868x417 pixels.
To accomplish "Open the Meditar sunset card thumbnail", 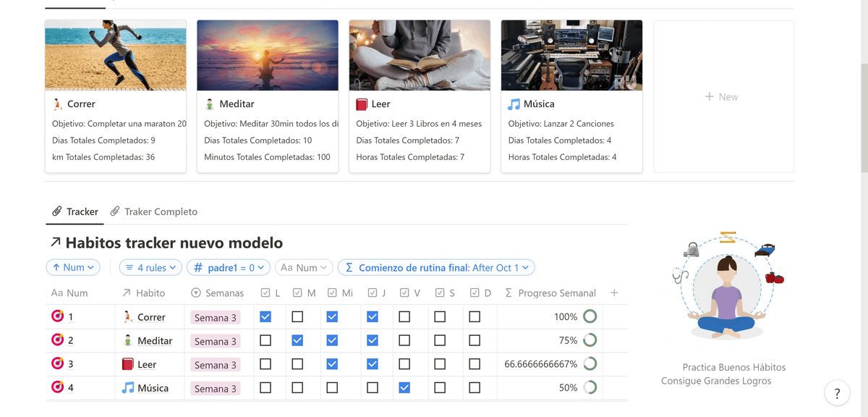I will click(268, 55).
